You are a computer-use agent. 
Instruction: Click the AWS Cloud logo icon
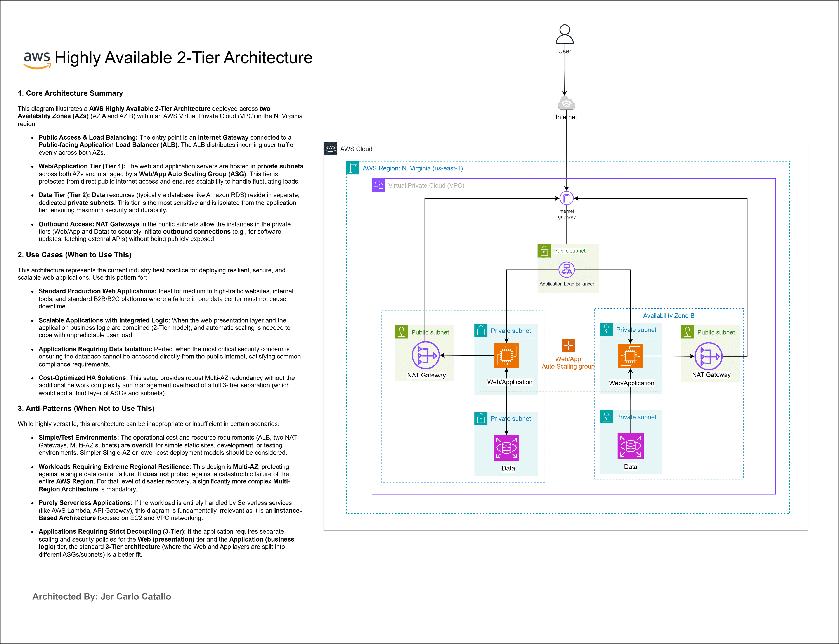tap(330, 148)
